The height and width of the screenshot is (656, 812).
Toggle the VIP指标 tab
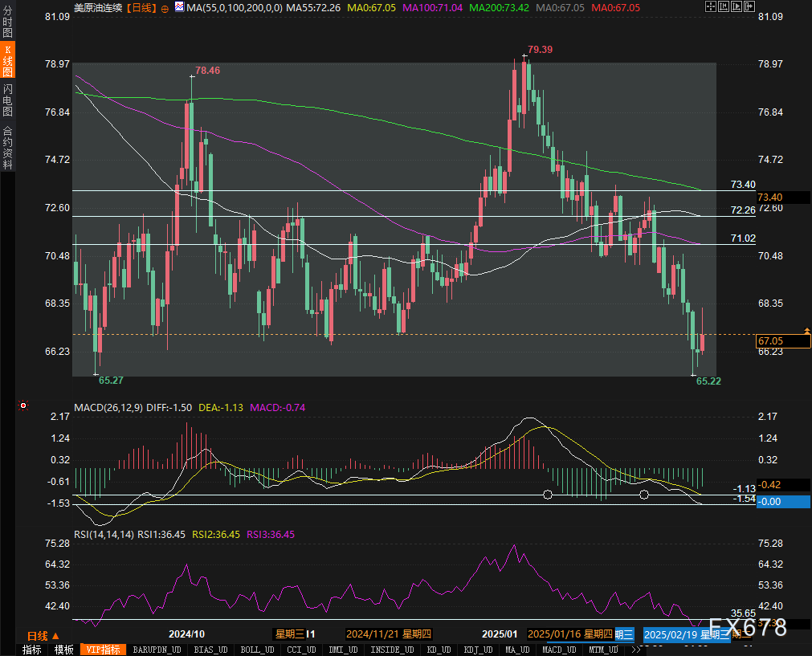tap(103, 650)
